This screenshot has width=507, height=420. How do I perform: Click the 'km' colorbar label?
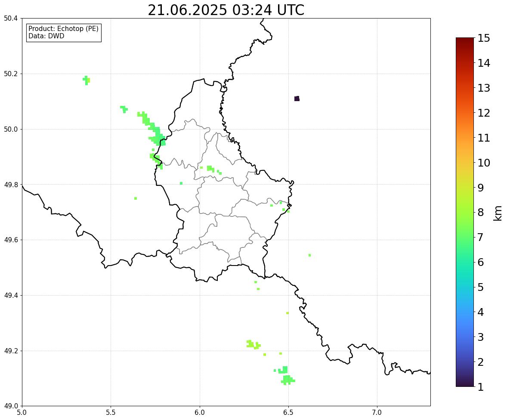click(498, 213)
